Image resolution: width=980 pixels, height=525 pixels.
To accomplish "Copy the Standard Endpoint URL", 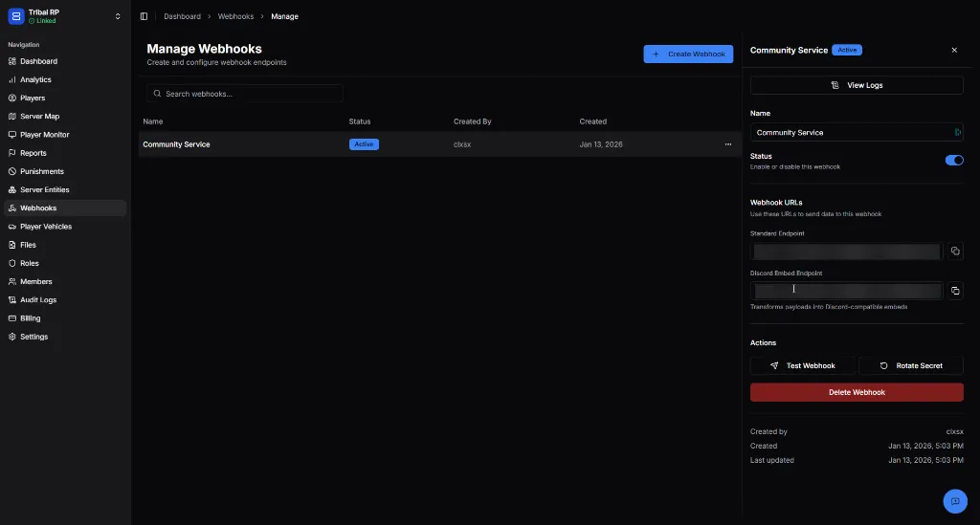I will (x=955, y=251).
